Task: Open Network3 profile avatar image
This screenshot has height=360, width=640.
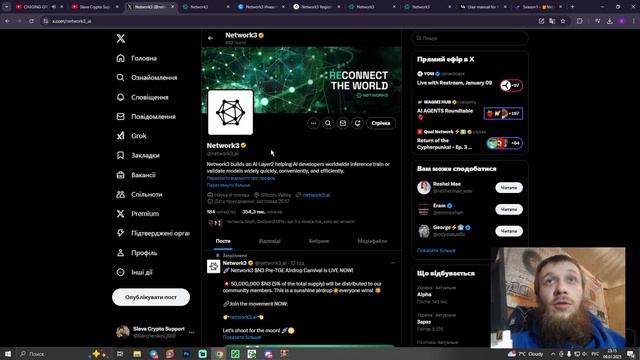Action: coord(231,113)
